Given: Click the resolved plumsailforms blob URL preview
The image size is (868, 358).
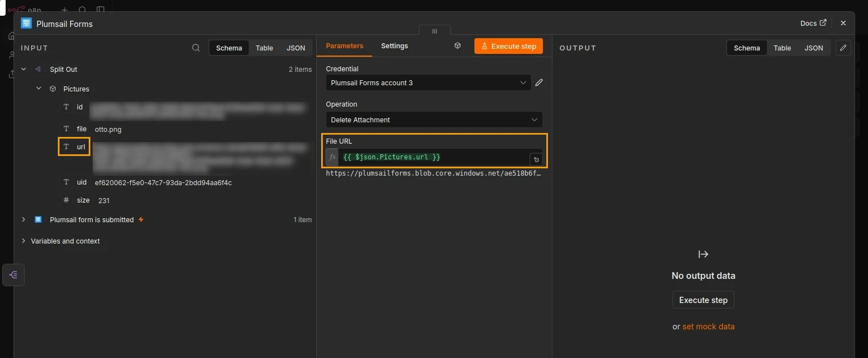Looking at the screenshot, I should 433,173.
